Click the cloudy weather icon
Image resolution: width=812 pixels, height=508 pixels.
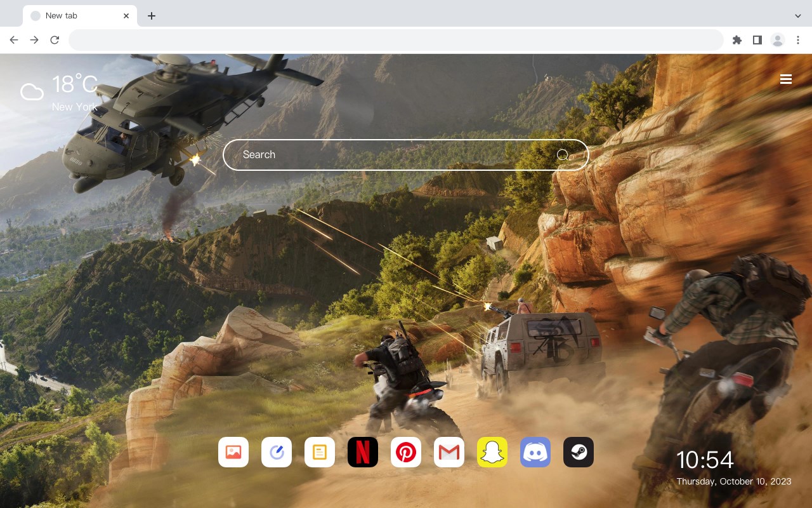point(32,92)
